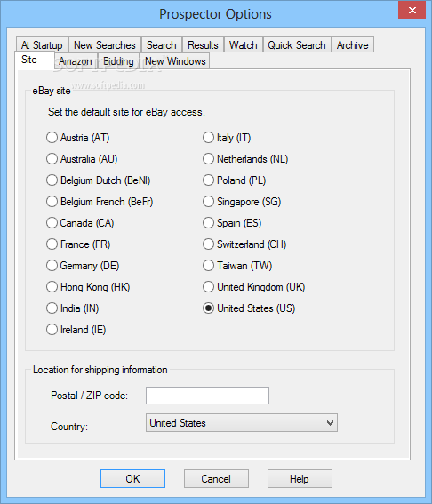This screenshot has width=432, height=504.
Task: Open the New Windows tab
Action: click(175, 61)
